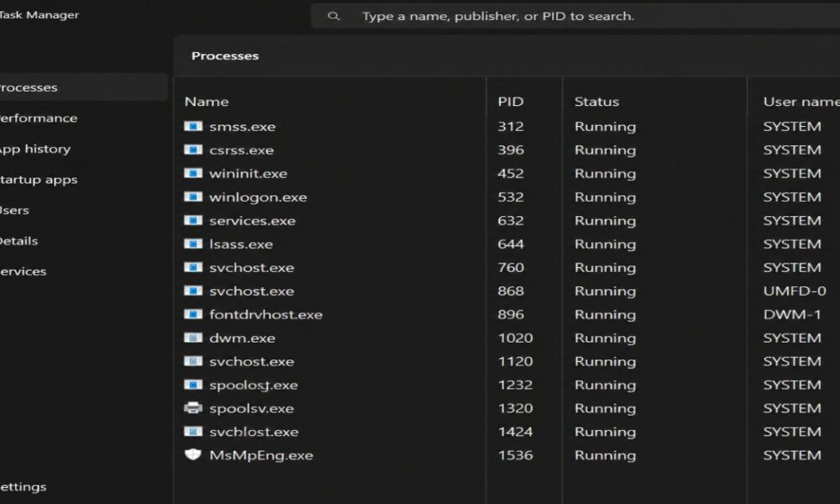Click the UMFD-0 user name cell
Image resolution: width=840 pixels, height=504 pixels.
[x=795, y=291]
